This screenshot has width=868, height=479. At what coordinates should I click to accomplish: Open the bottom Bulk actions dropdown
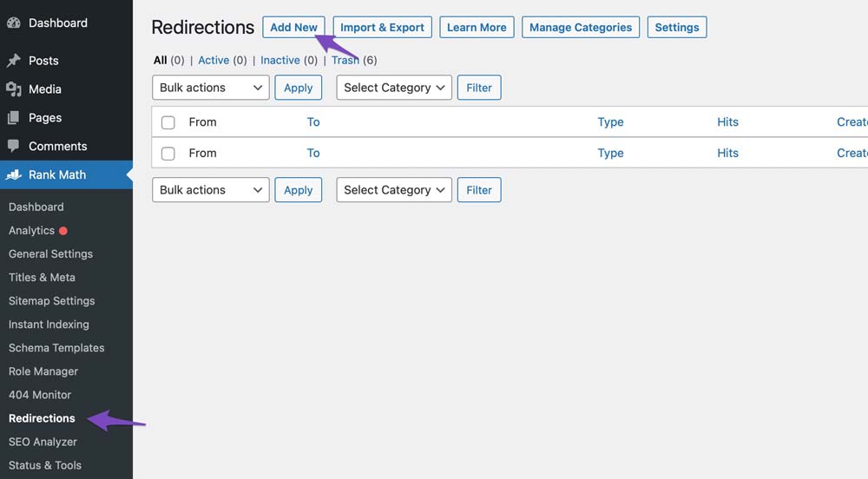pyautogui.click(x=210, y=190)
